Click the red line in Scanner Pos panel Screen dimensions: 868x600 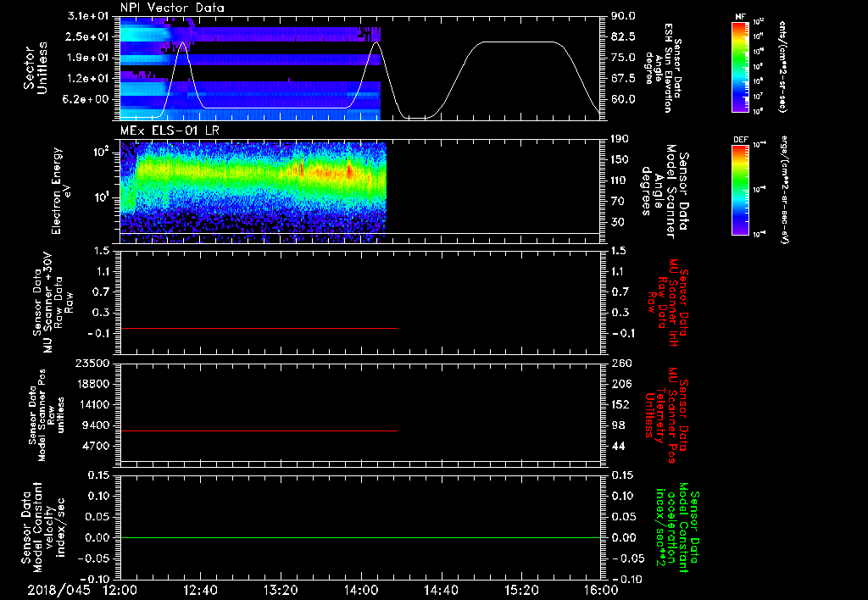(x=259, y=431)
